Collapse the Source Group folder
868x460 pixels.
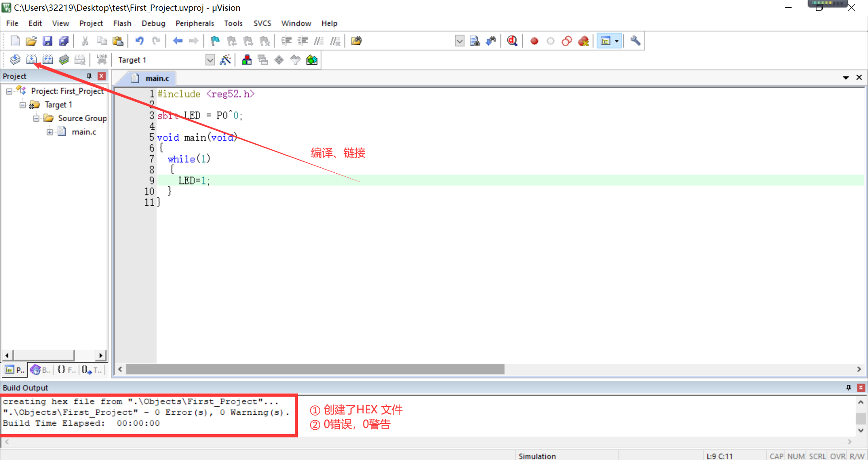pyautogui.click(x=37, y=118)
